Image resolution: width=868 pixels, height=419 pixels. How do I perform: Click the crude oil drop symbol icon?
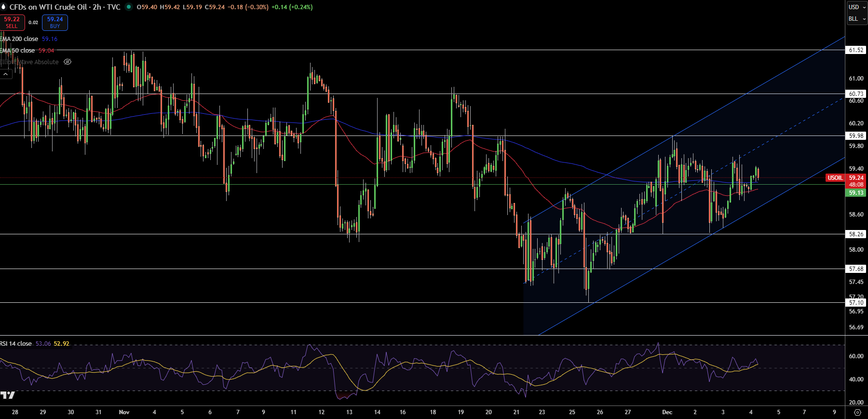click(4, 7)
